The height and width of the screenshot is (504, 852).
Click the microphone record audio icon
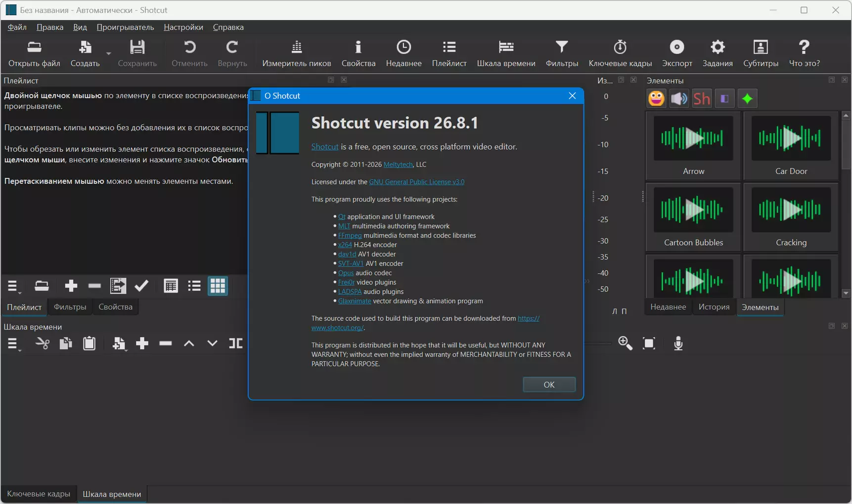point(678,343)
